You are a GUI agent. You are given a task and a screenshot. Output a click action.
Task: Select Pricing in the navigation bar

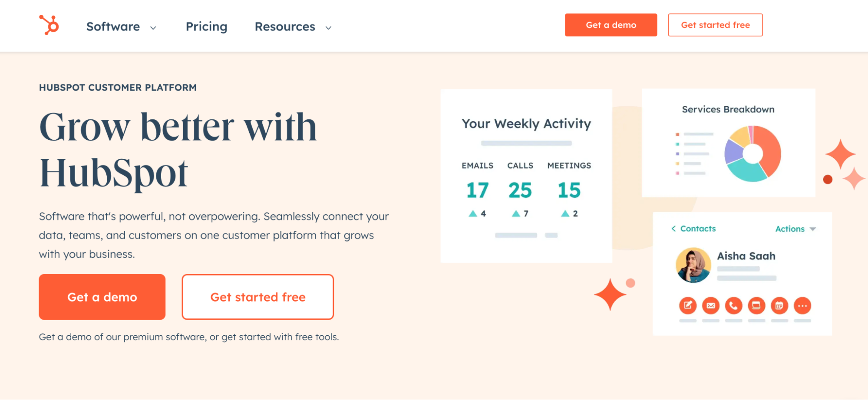tap(206, 26)
